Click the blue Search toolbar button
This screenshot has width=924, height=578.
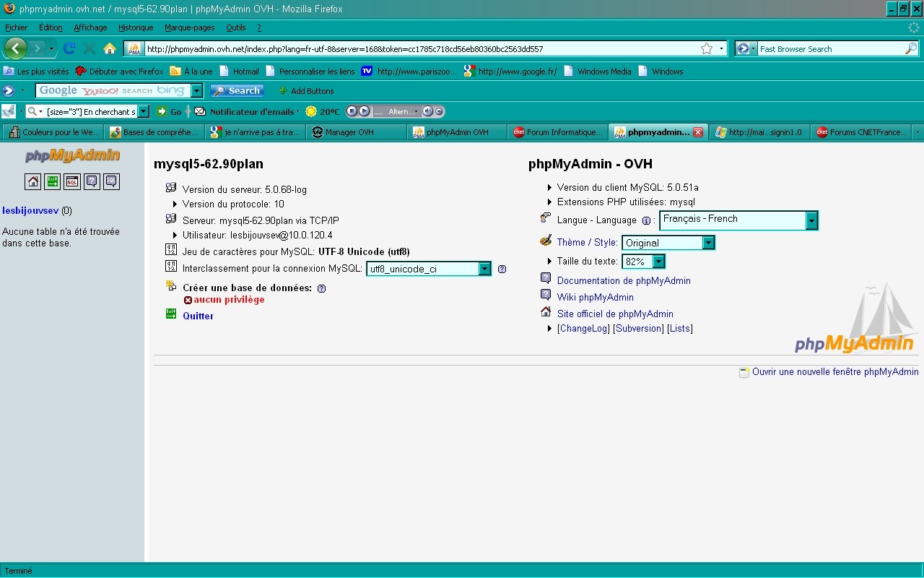click(237, 90)
